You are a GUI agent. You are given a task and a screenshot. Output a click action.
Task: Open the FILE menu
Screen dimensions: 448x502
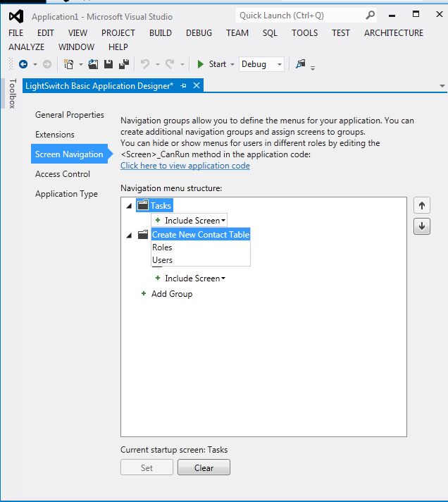pyautogui.click(x=15, y=33)
